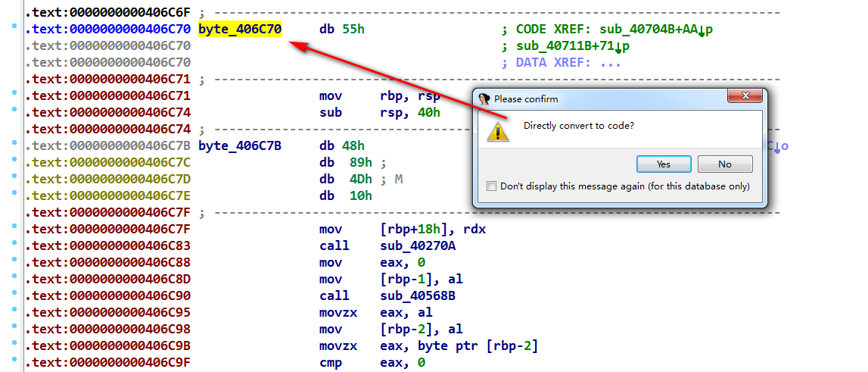Click the margin dot beside address 406C90
Viewport: 868px width, 372px height.
pos(16,295)
